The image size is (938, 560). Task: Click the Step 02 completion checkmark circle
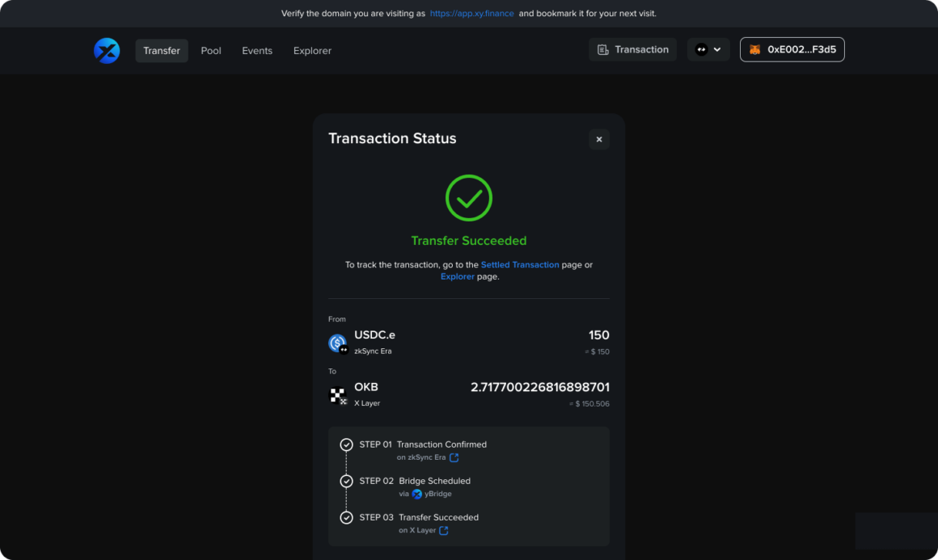click(347, 482)
